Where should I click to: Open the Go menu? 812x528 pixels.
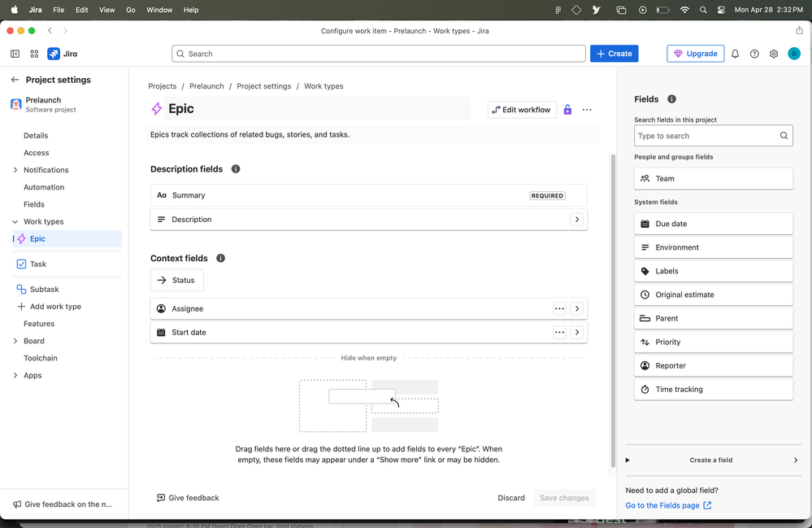(x=131, y=10)
